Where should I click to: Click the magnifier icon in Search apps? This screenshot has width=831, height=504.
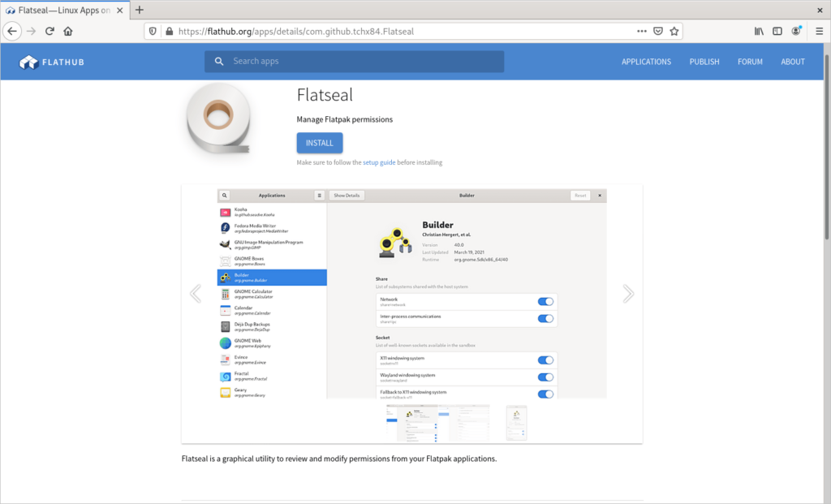pos(219,62)
